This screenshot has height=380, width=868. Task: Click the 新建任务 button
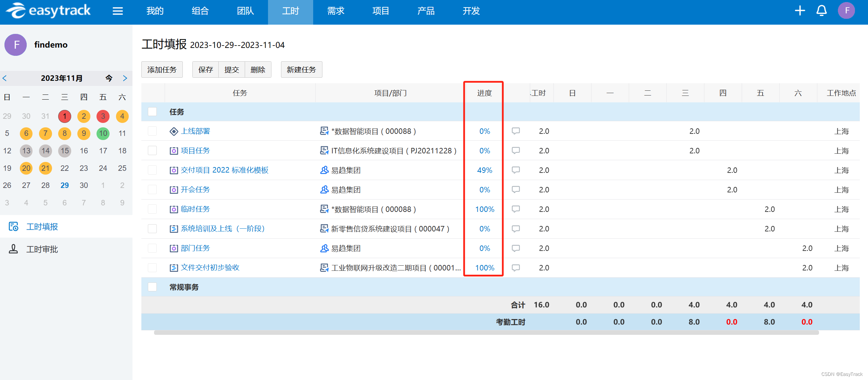click(302, 69)
